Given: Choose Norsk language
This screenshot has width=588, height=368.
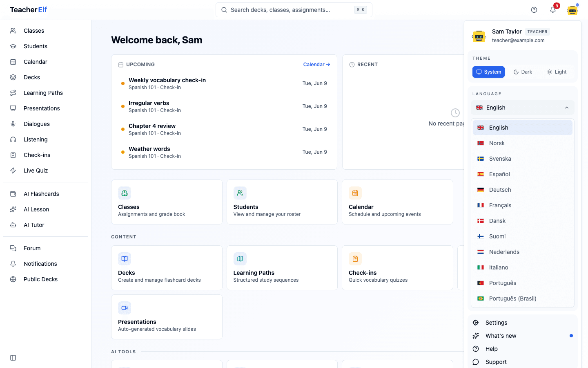Looking at the screenshot, I should pyautogui.click(x=523, y=143).
